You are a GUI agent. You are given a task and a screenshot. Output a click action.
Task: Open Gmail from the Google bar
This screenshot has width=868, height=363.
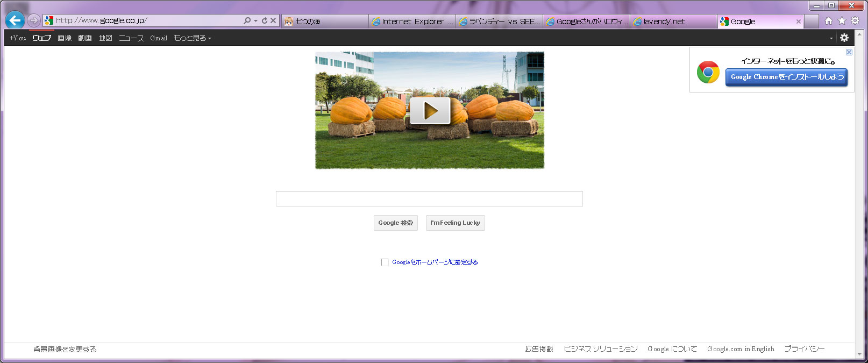pyautogui.click(x=159, y=38)
